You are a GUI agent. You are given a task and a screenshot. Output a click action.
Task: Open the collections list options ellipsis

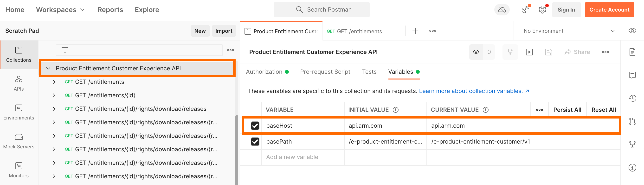231,50
